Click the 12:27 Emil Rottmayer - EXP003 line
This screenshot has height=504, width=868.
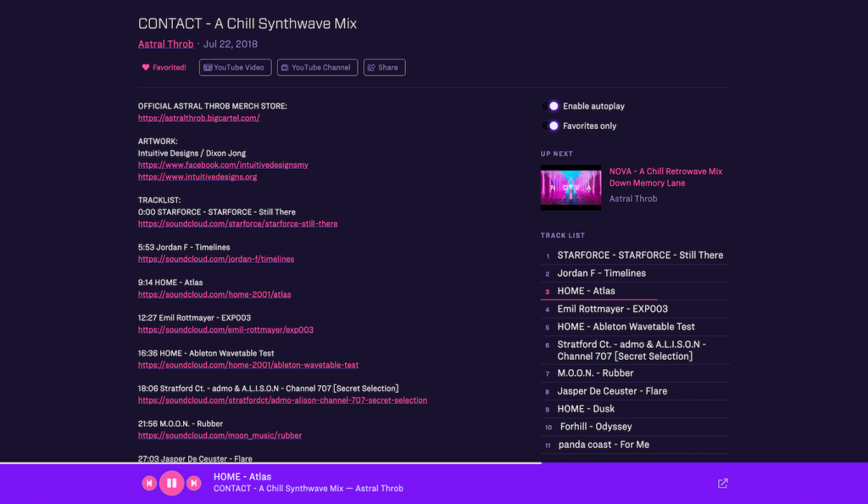[194, 318]
